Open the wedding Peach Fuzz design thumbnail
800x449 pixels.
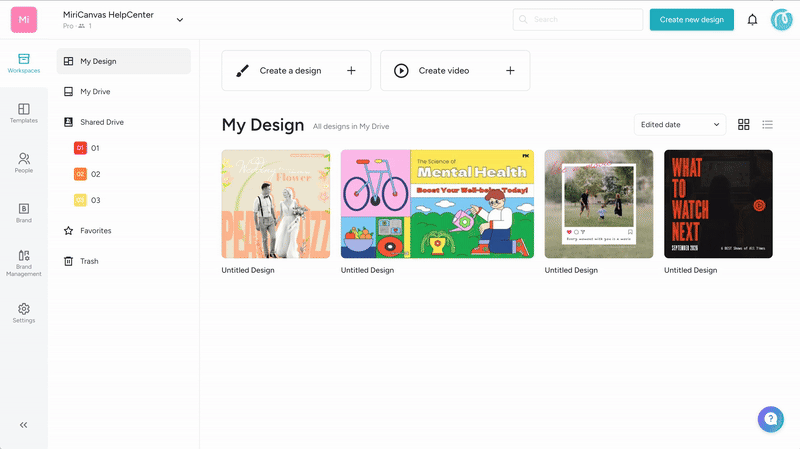(x=276, y=204)
